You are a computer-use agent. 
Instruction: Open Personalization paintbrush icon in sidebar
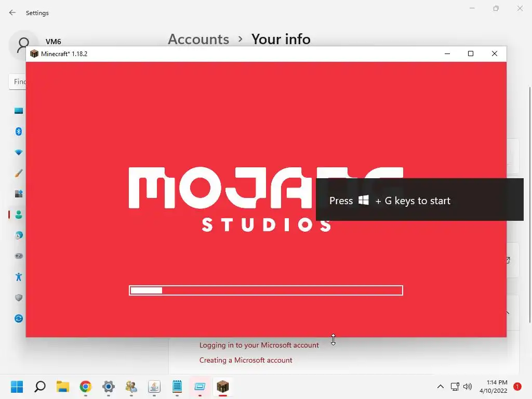pos(19,173)
